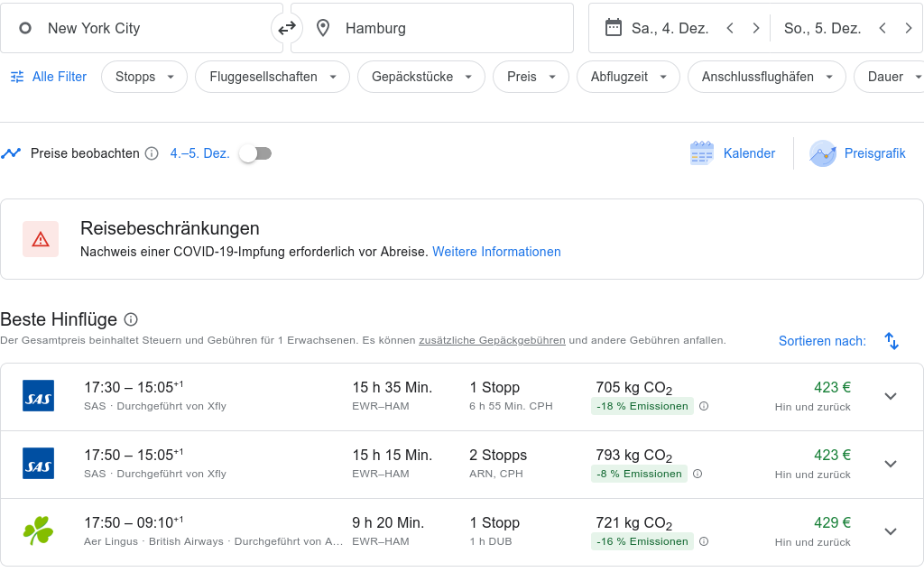
Task: Open Weitere Informationen link
Action: [496, 252]
